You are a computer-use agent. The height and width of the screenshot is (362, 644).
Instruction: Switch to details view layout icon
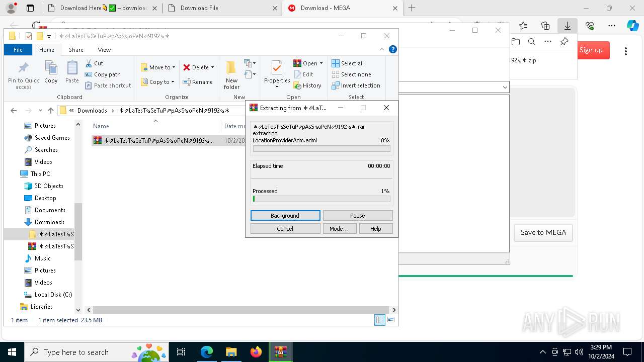380,320
